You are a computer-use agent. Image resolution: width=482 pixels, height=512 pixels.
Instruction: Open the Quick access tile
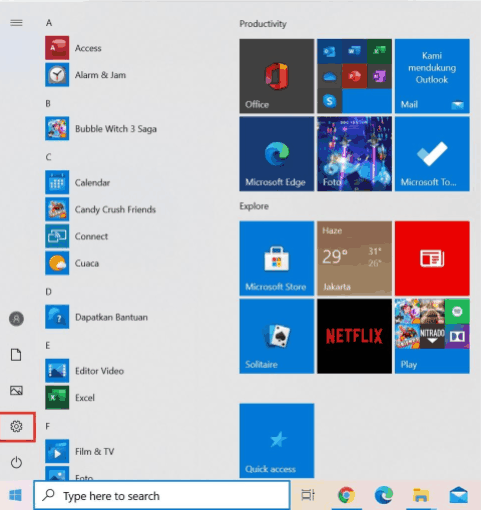click(x=277, y=441)
